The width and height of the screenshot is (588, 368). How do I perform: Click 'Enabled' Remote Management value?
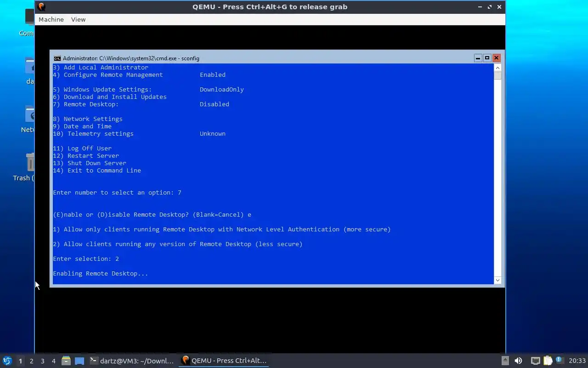point(213,75)
